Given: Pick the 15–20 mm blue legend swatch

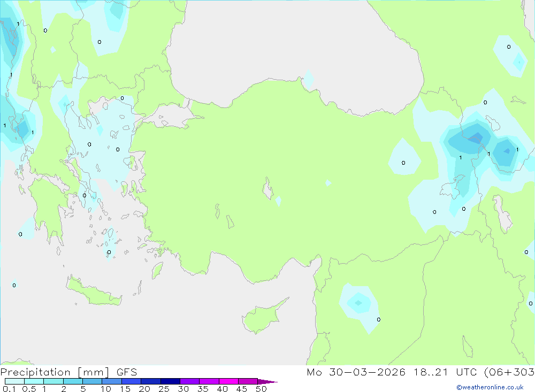Looking at the screenshot, I should (132, 381).
